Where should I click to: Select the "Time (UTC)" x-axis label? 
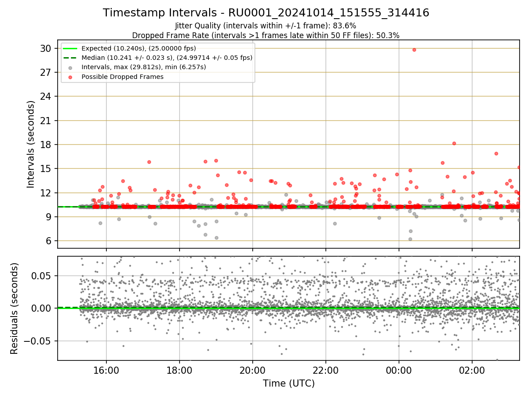click(289, 383)
